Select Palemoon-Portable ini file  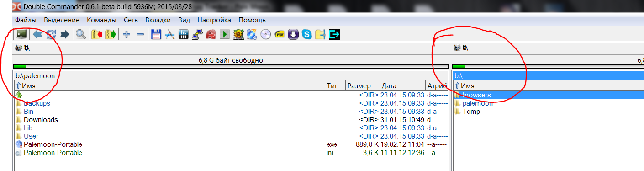point(231,153)
